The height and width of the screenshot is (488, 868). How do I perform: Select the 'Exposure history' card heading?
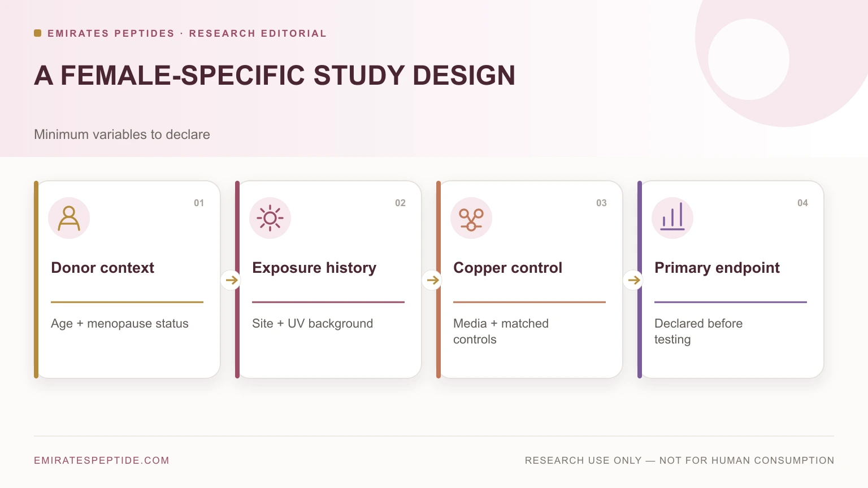tap(314, 268)
